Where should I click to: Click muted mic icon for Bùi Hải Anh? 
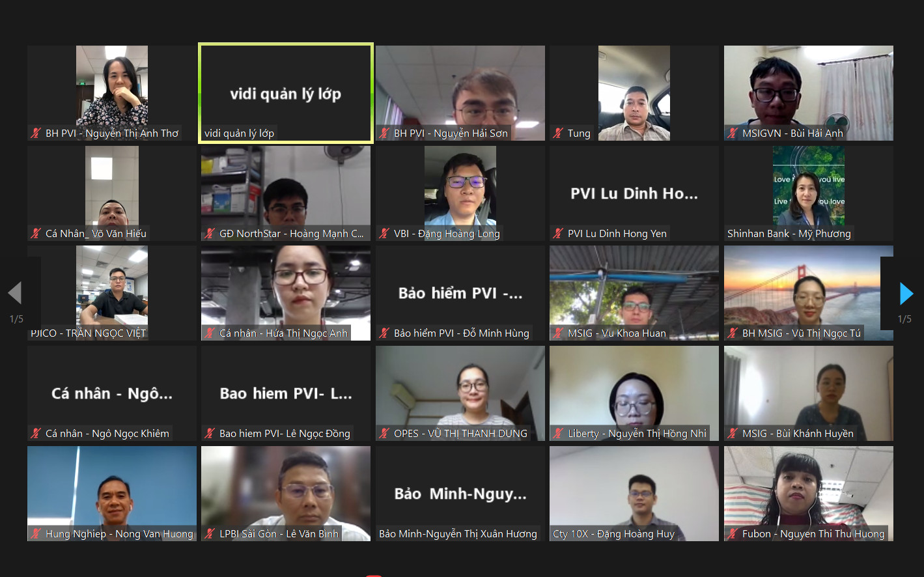point(733,133)
